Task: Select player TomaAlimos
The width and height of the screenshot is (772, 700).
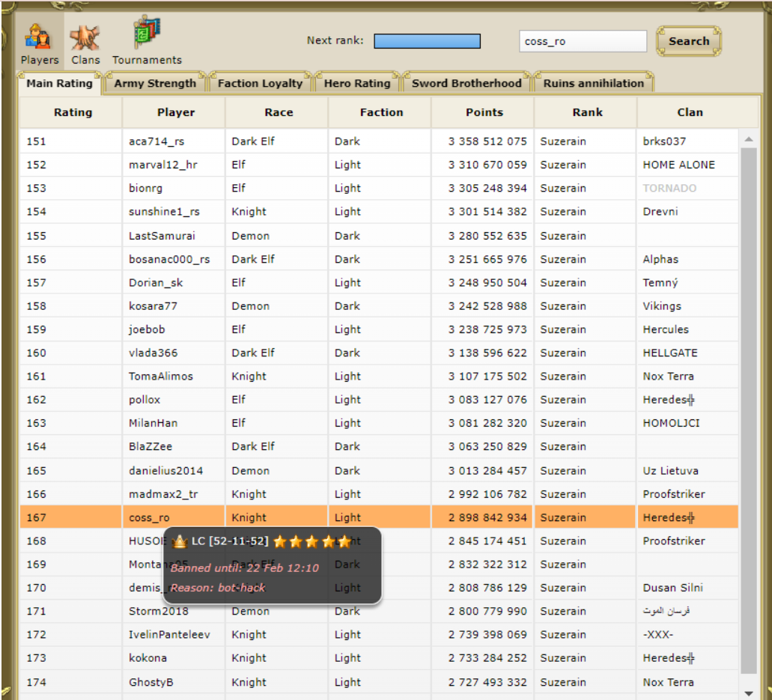Action: pos(161,376)
